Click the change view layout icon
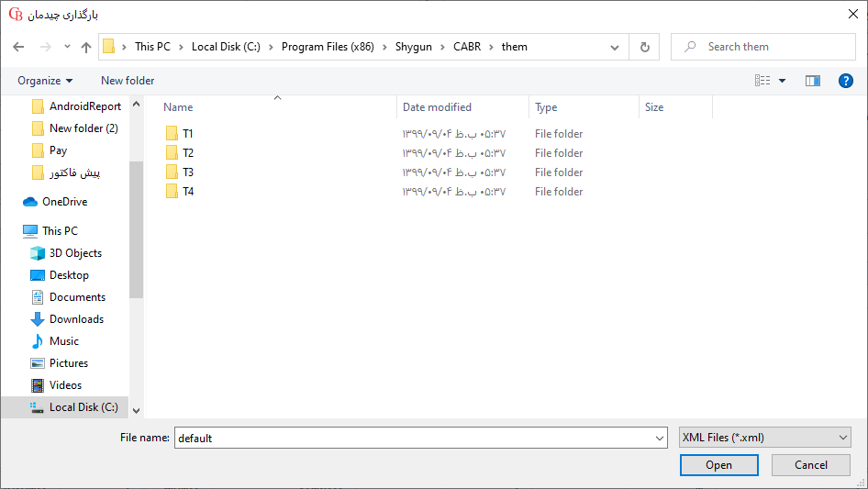Screen dimensions: 868x489 [762, 81]
